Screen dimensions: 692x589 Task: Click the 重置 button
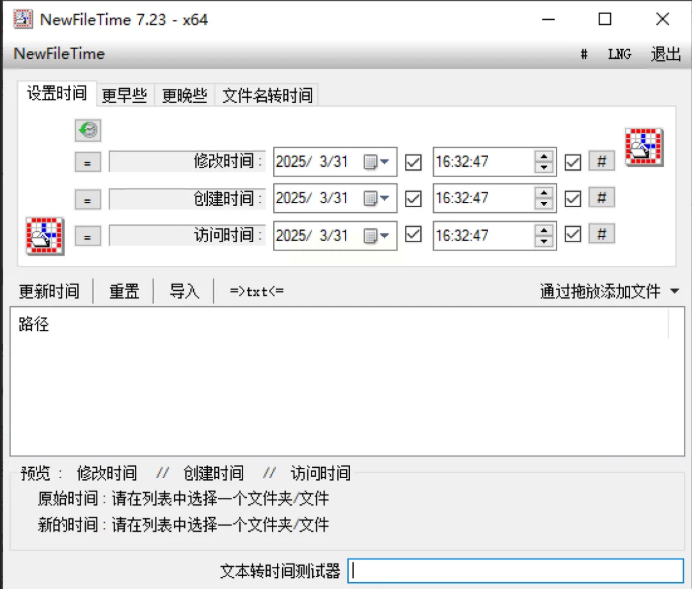pyautogui.click(x=124, y=291)
